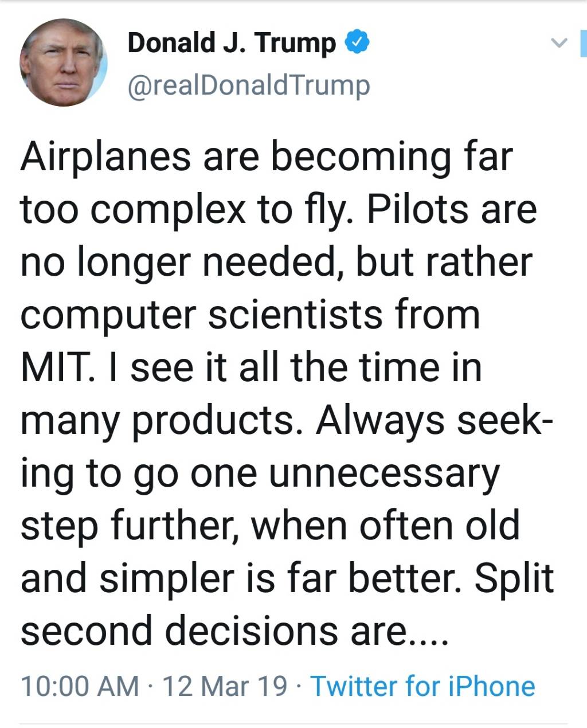The width and height of the screenshot is (587, 728).
Task: Open the Twitter for iPhone source link
Action: 422,686
